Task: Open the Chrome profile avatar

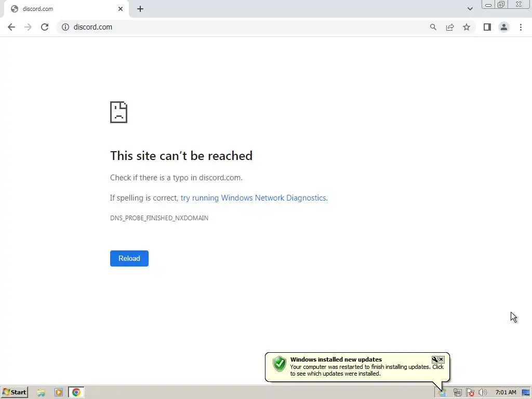Action: point(504,27)
